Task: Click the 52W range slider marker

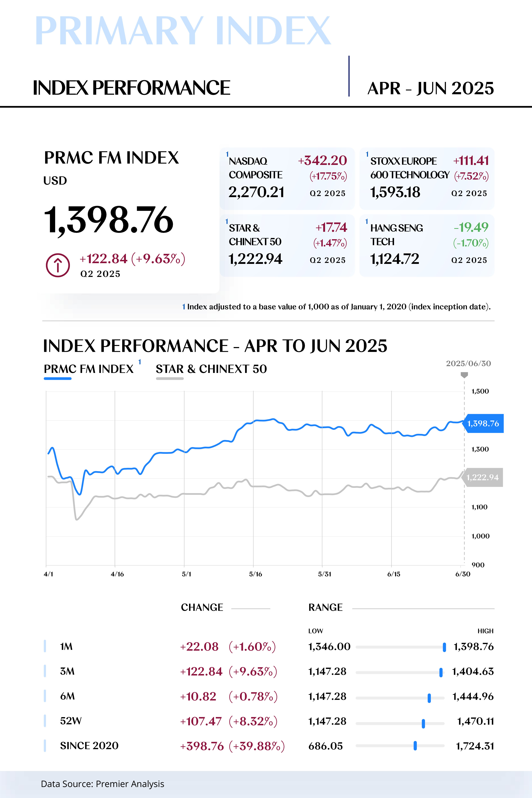Action: pos(423,723)
